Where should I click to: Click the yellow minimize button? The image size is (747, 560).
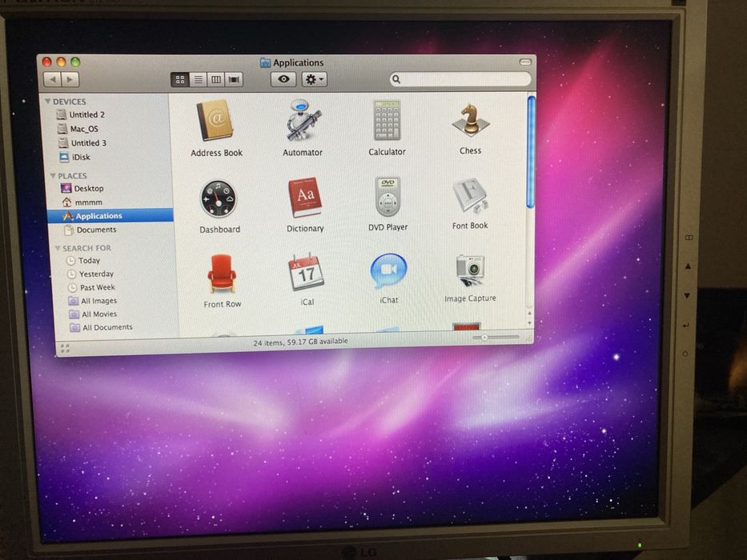61,62
